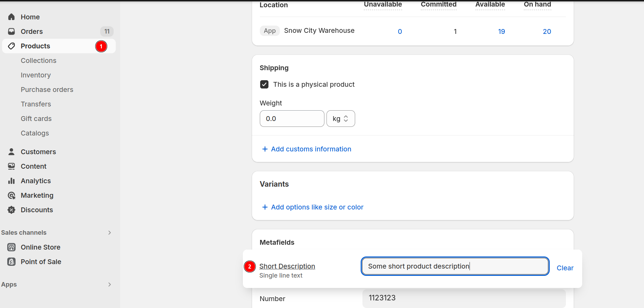Focus the Short Description text field
644x308 pixels.
(x=455, y=266)
